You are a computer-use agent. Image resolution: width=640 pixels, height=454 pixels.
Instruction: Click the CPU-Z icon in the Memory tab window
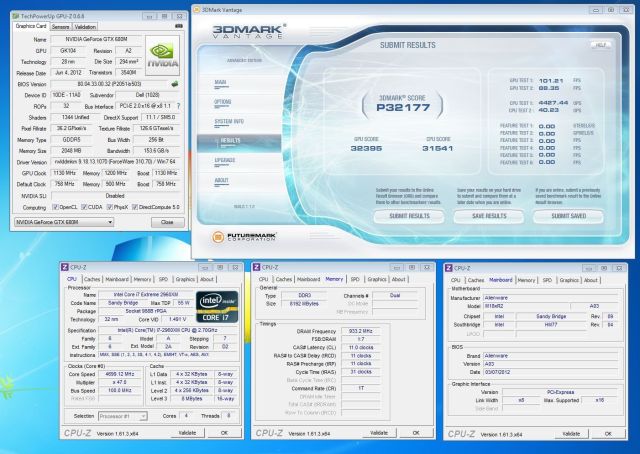coord(257,267)
